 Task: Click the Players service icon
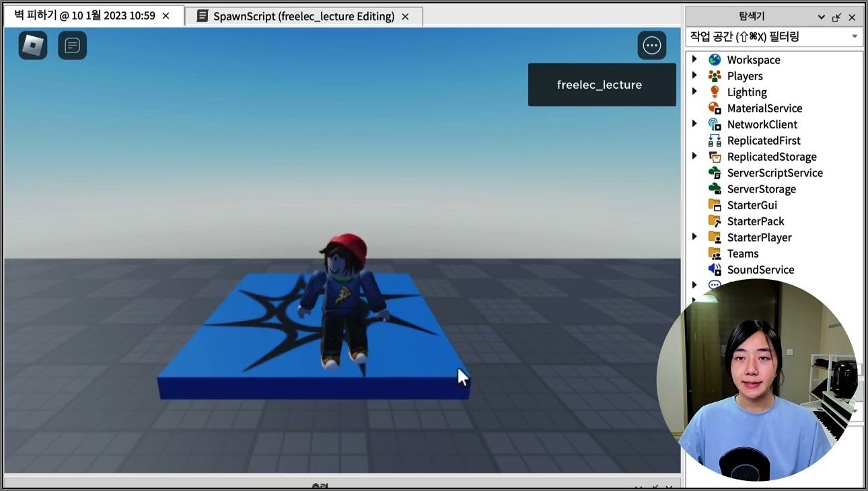click(715, 76)
